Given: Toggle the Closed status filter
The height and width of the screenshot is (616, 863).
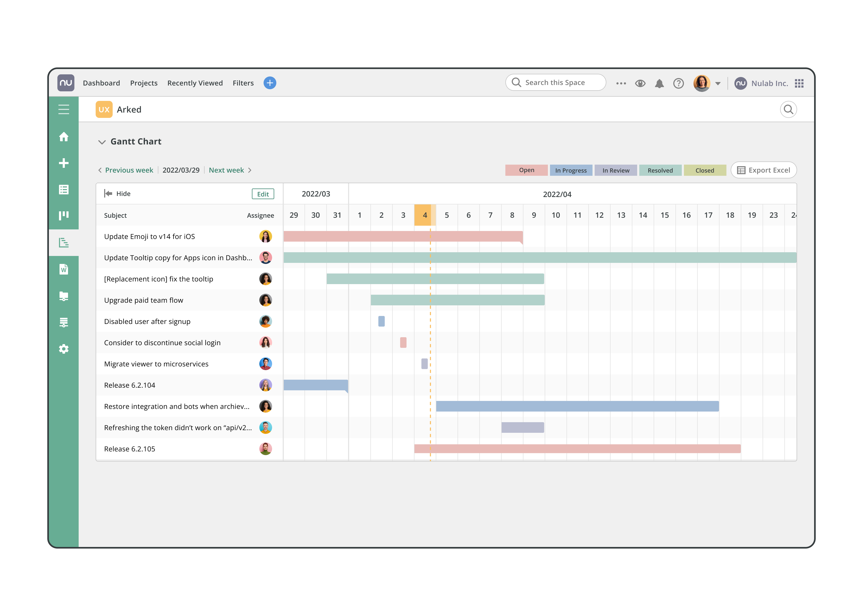Looking at the screenshot, I should point(704,170).
